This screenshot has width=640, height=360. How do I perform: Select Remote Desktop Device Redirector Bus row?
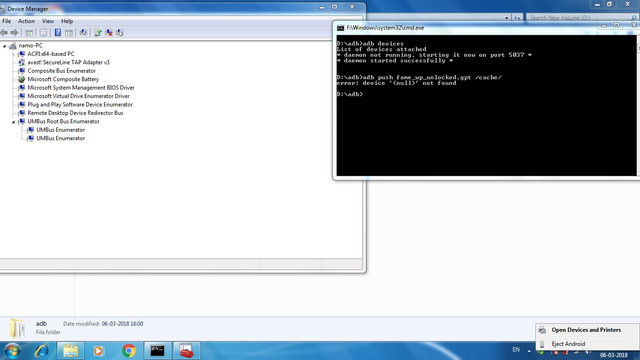76,113
